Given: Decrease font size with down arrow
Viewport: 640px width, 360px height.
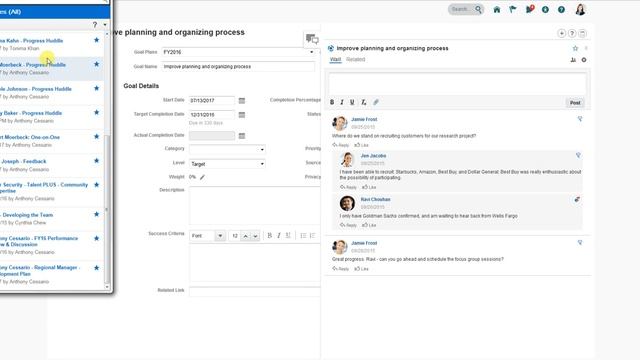Looking at the screenshot, I should pos(255,236).
